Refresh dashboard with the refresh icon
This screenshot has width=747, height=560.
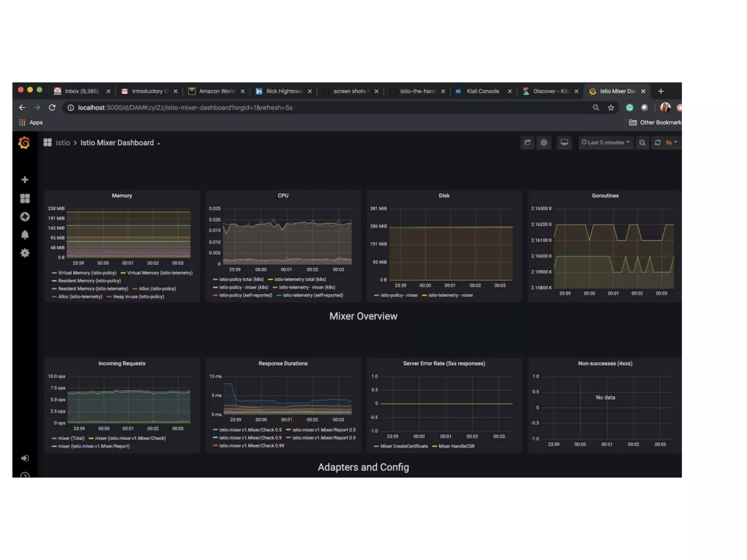(658, 143)
